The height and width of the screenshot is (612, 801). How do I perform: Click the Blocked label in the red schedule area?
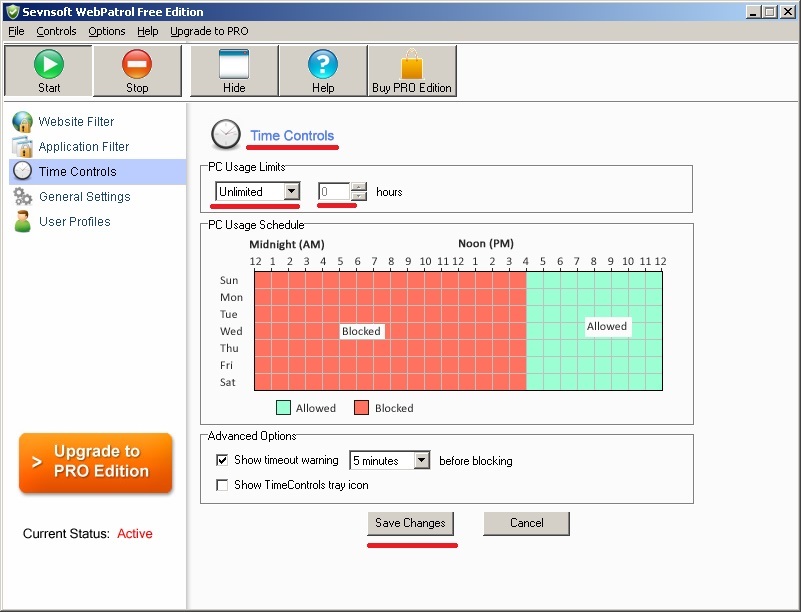361,331
